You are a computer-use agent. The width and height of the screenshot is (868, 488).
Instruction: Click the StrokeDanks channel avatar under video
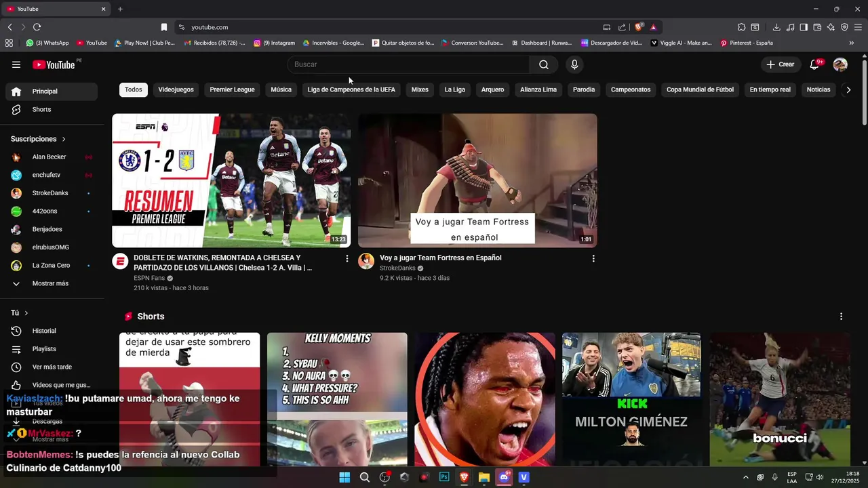point(366,262)
